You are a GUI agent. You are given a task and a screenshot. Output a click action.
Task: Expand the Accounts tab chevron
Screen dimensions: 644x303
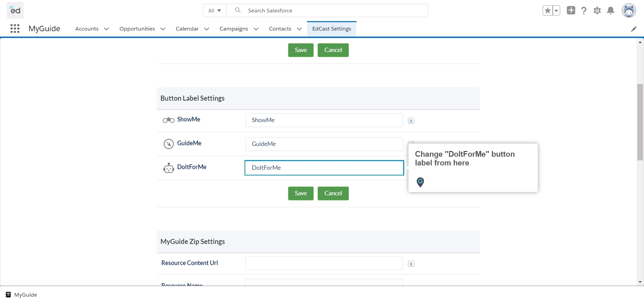[x=107, y=29]
